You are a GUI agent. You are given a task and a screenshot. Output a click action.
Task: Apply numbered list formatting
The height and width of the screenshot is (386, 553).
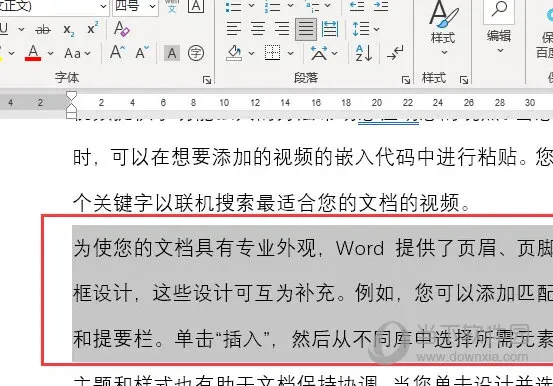(272, 6)
